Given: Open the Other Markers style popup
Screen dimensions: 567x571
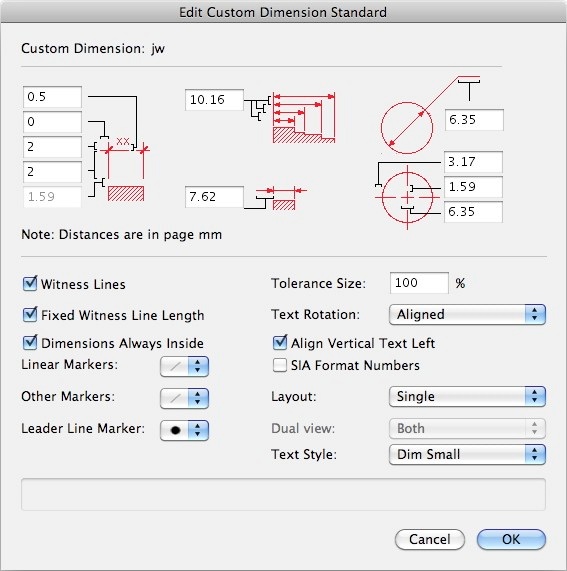Looking at the screenshot, I should (x=184, y=398).
